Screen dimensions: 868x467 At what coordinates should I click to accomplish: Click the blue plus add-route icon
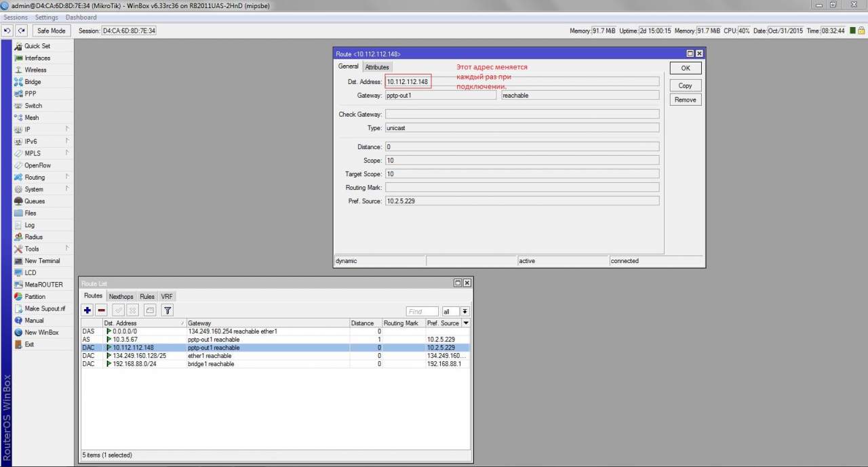(x=87, y=310)
